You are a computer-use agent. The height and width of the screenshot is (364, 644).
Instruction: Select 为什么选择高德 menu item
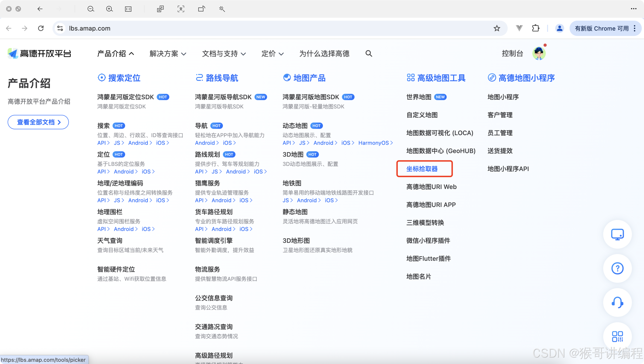coord(324,53)
